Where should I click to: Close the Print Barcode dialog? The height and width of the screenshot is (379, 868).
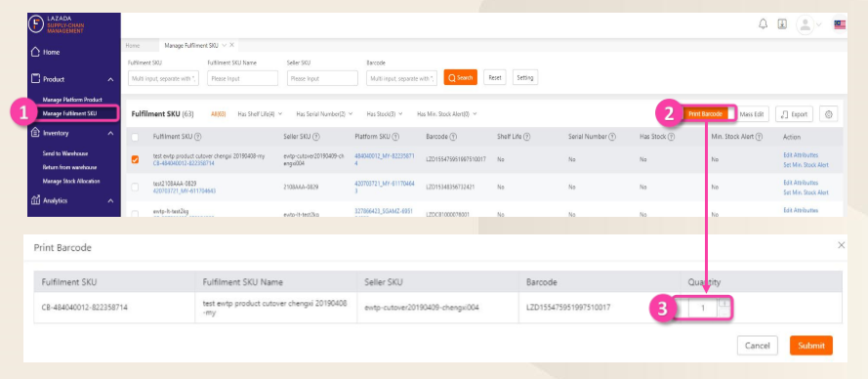pyautogui.click(x=841, y=245)
